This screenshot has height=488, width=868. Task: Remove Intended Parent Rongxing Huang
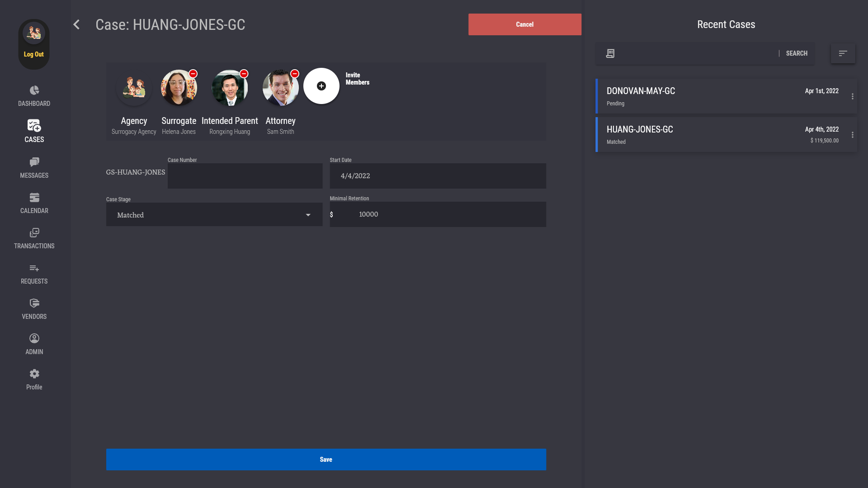coord(244,74)
